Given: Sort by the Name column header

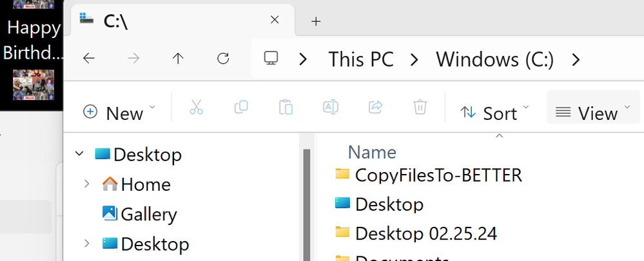Looking at the screenshot, I should click(372, 152).
